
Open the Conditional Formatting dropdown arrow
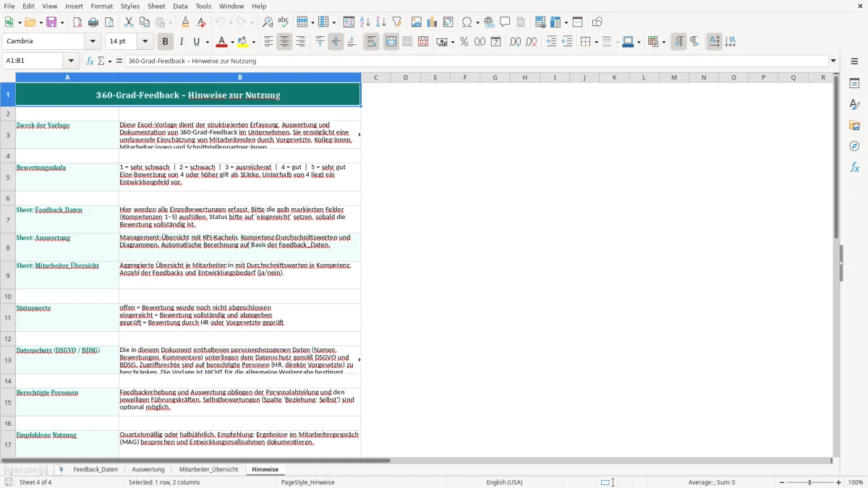pyautogui.click(x=663, y=42)
